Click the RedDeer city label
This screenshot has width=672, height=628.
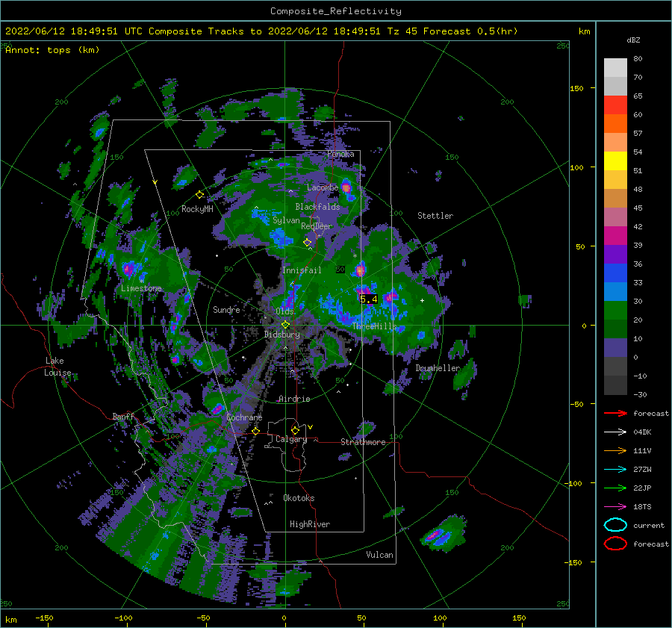[317, 226]
